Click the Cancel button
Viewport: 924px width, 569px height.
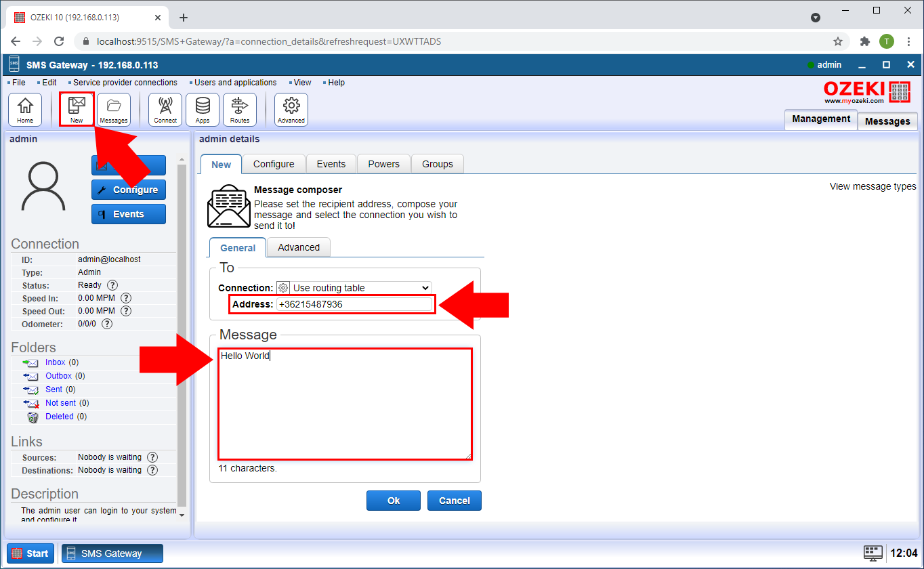pos(455,501)
